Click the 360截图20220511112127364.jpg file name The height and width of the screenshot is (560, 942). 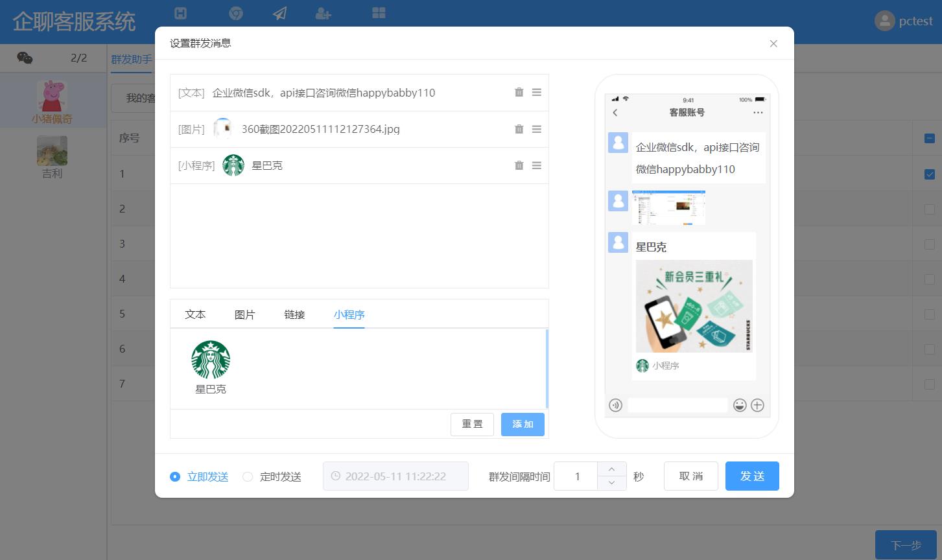click(x=321, y=129)
